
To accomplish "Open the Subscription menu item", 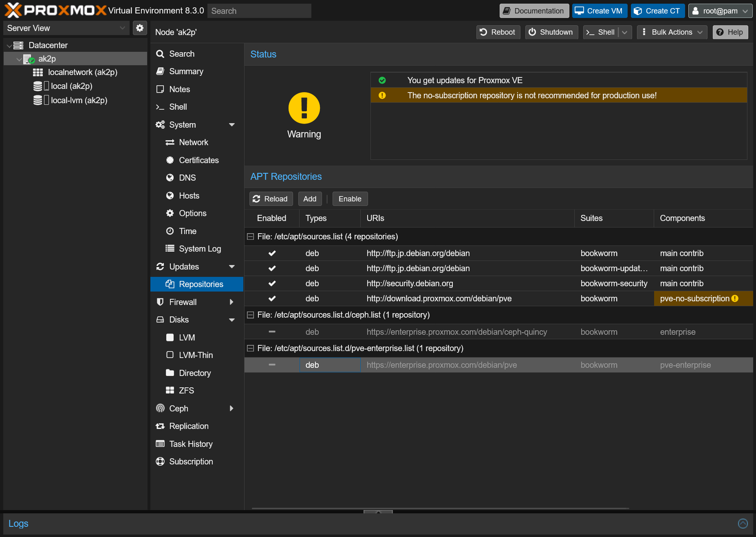I will [x=197, y=462].
